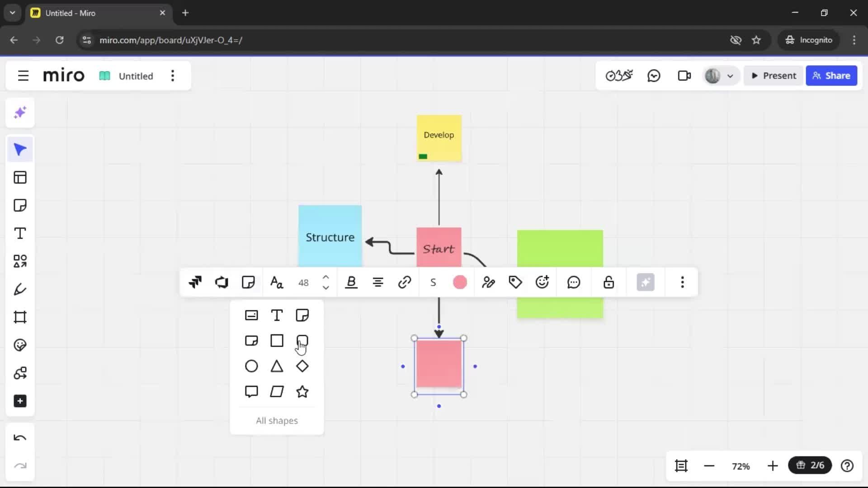Open the text alignment options

click(378, 282)
